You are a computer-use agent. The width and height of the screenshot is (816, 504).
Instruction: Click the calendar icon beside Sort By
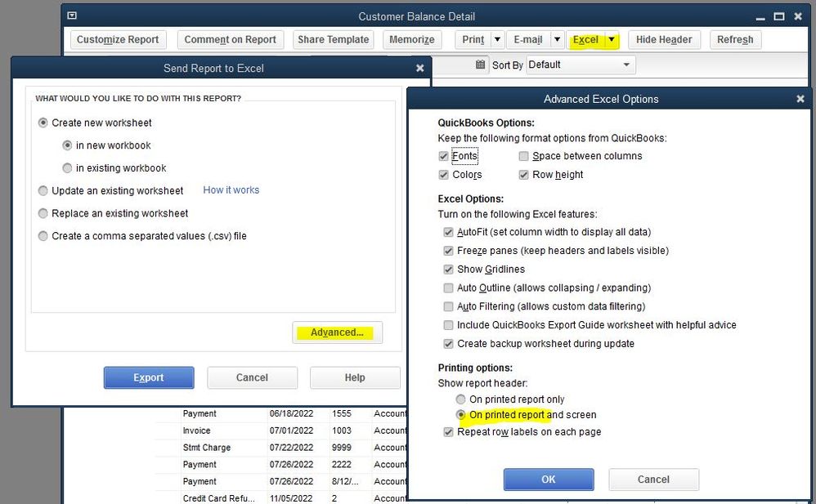tap(480, 65)
